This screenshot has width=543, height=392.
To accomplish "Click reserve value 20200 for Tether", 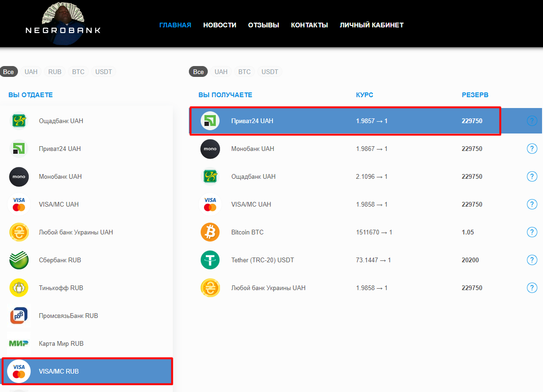I will [x=470, y=260].
